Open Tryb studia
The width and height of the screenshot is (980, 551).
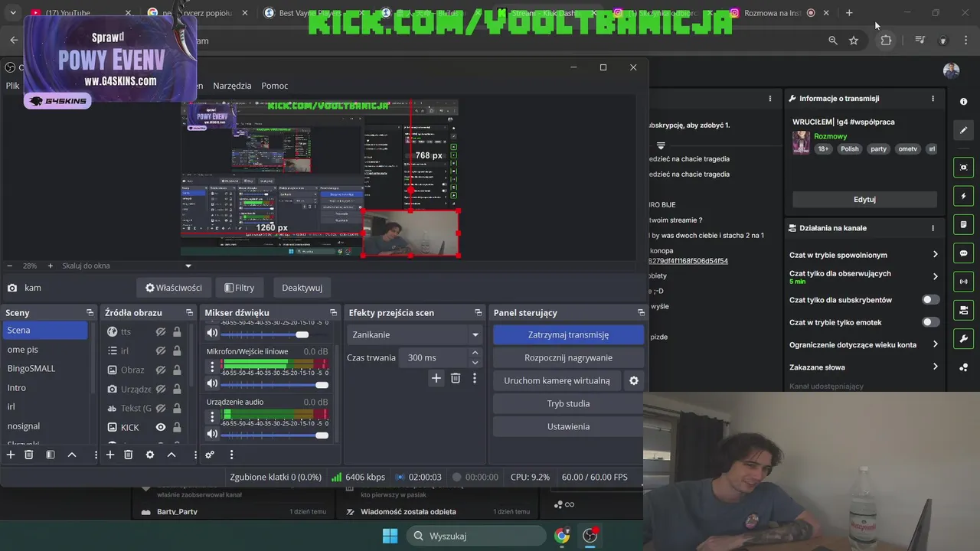[568, 403]
